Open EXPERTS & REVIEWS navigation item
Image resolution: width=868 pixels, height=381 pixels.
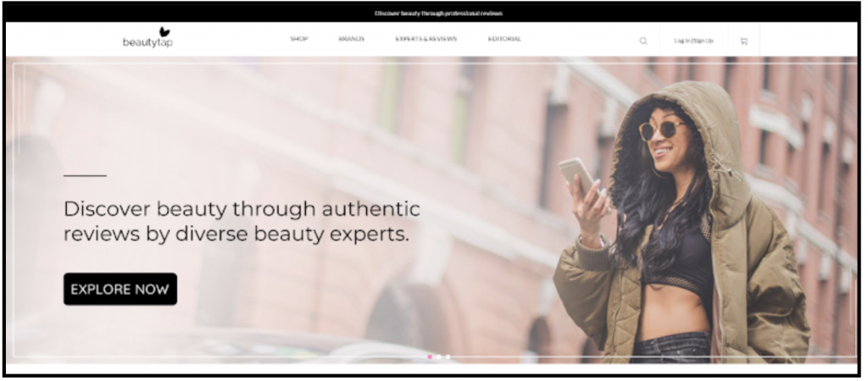click(426, 39)
